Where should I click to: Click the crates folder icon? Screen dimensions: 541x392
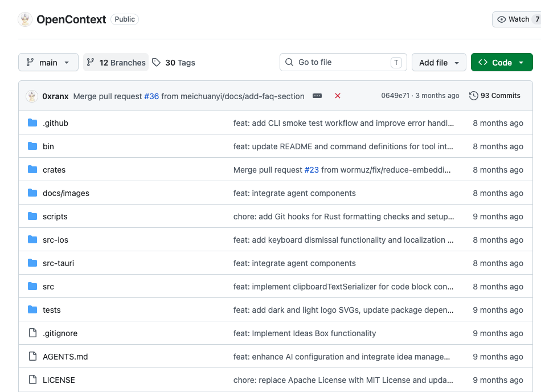(x=32, y=169)
